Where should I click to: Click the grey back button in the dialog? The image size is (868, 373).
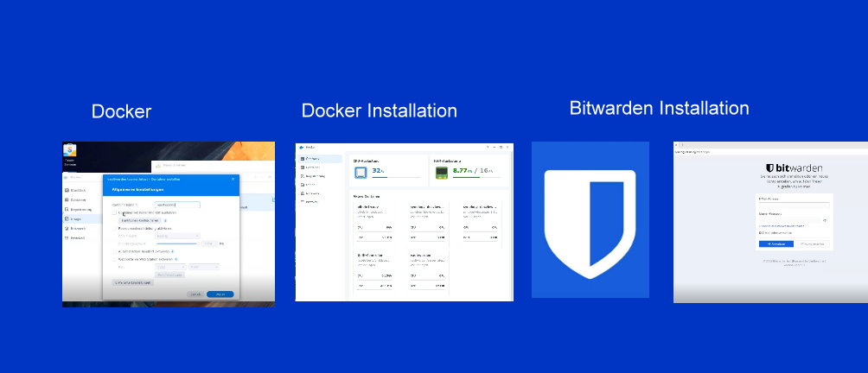point(195,294)
